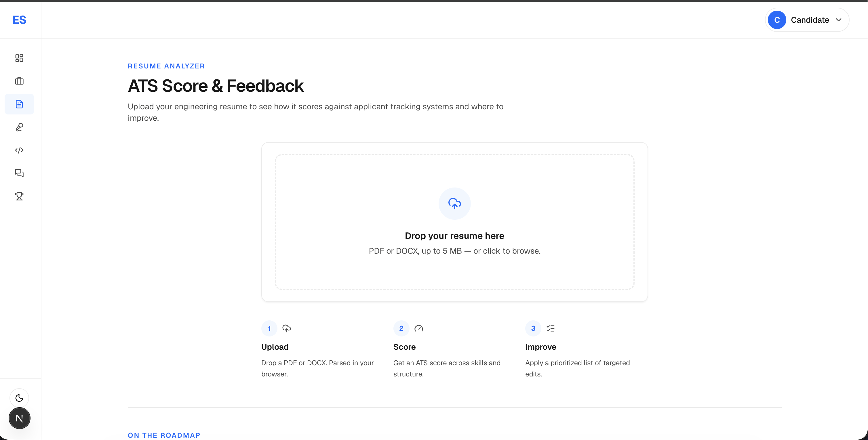Screen dimensions: 868x440
Task: Click 'Drop a PDF or DOCX' description
Action: pyautogui.click(x=317, y=368)
